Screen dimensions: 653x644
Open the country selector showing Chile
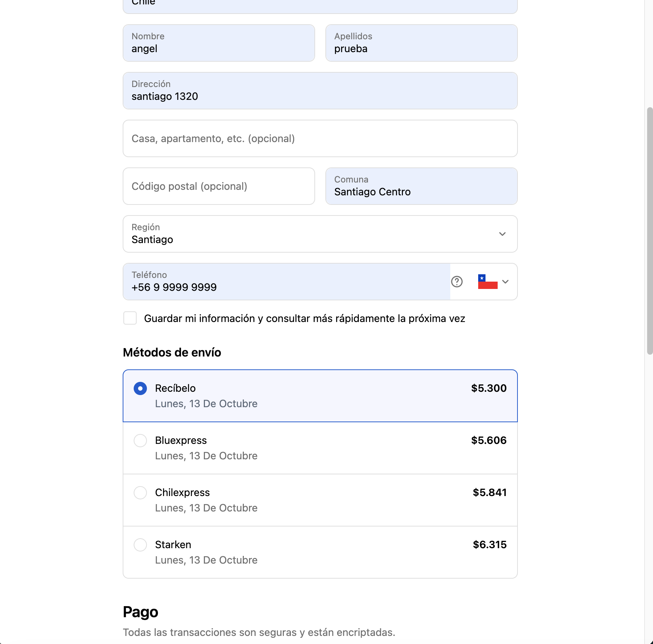pyautogui.click(x=320, y=4)
